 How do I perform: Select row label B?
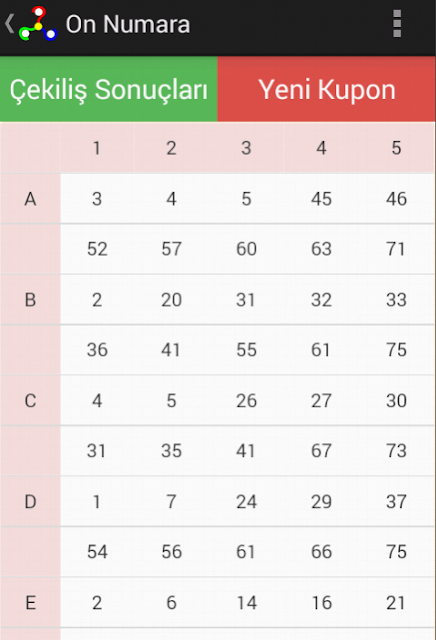30,300
